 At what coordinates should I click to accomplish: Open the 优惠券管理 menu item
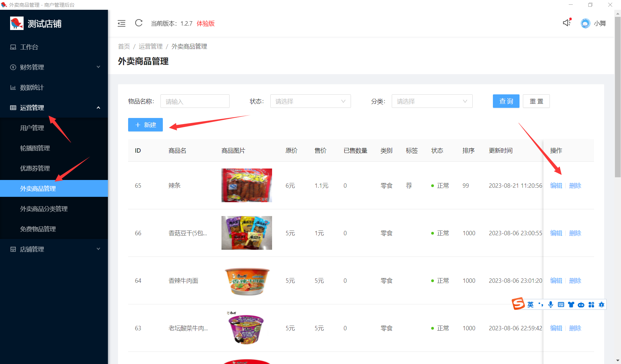click(35, 168)
